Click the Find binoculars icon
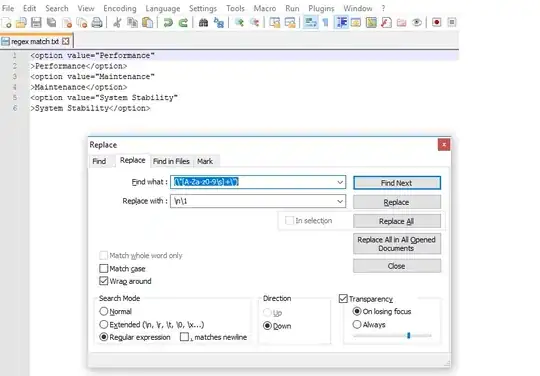Screen dimensions: 540x376 coord(204,23)
